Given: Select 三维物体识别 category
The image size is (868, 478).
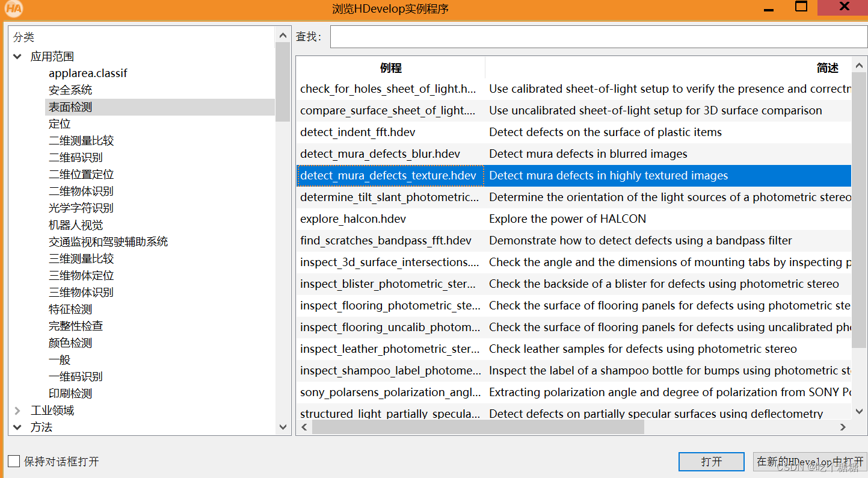Looking at the screenshot, I should pos(81,293).
